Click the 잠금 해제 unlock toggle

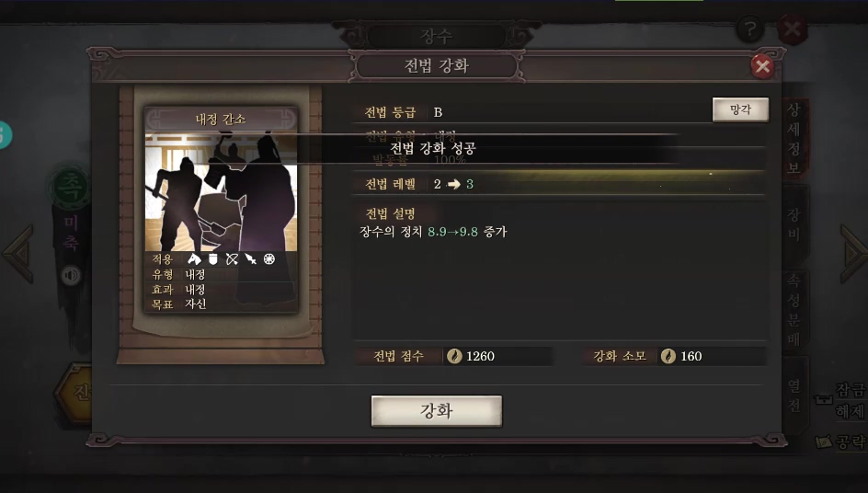(x=841, y=400)
